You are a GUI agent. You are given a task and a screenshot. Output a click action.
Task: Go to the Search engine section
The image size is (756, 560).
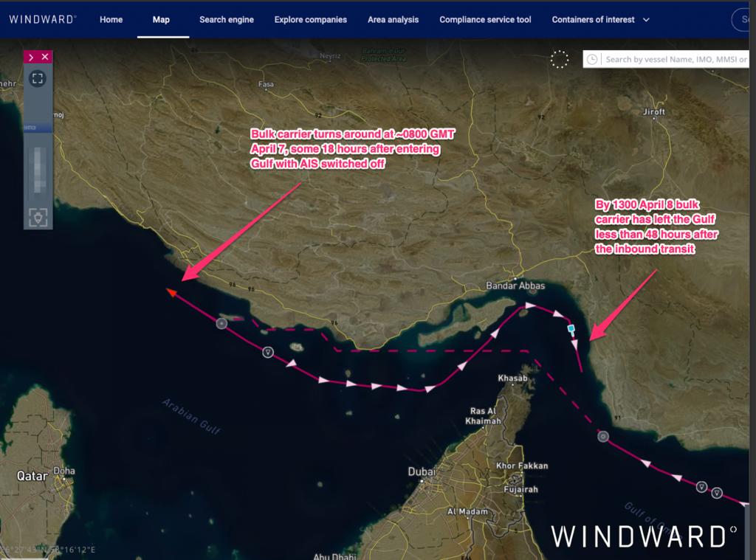tap(226, 20)
